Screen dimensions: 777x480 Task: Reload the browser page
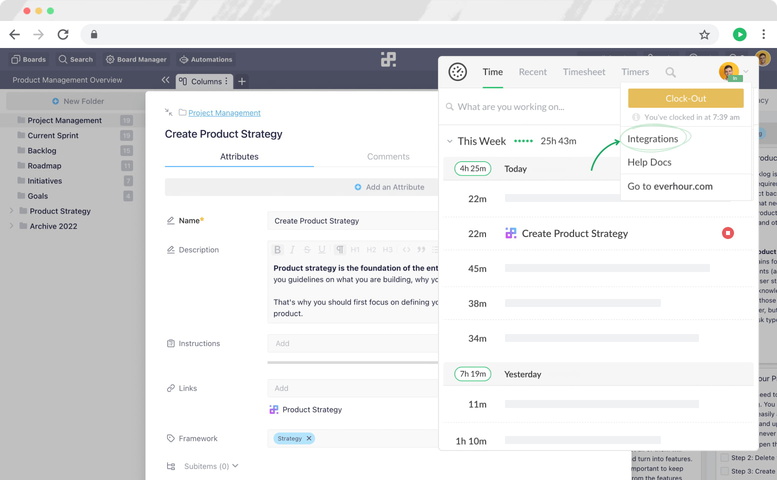[63, 34]
